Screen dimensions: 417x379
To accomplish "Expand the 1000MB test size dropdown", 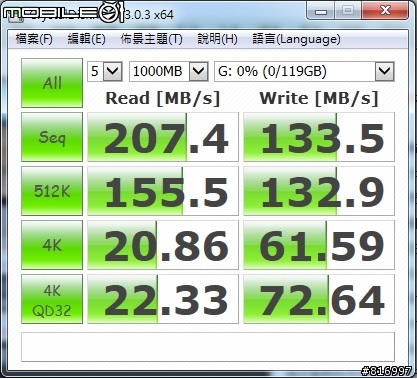I will (199, 71).
